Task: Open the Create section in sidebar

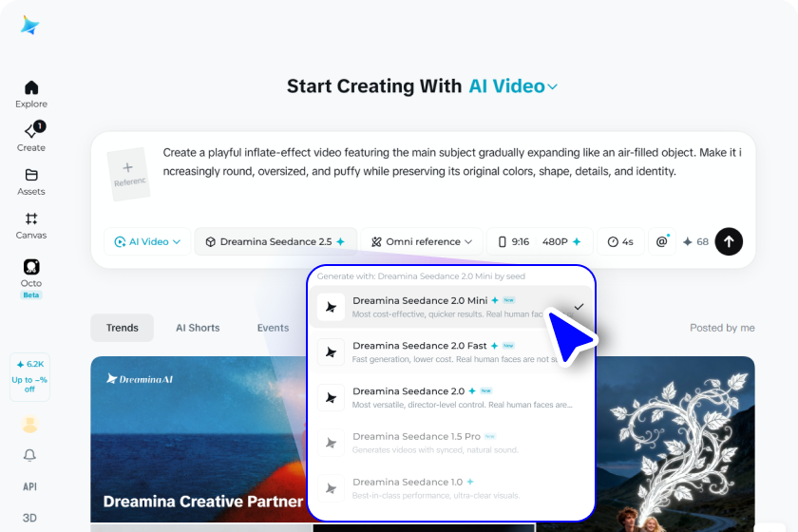Action: click(x=31, y=137)
